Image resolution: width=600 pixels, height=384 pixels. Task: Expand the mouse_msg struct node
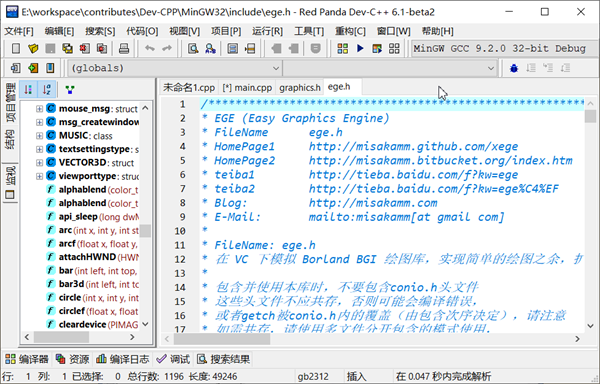click(39, 109)
